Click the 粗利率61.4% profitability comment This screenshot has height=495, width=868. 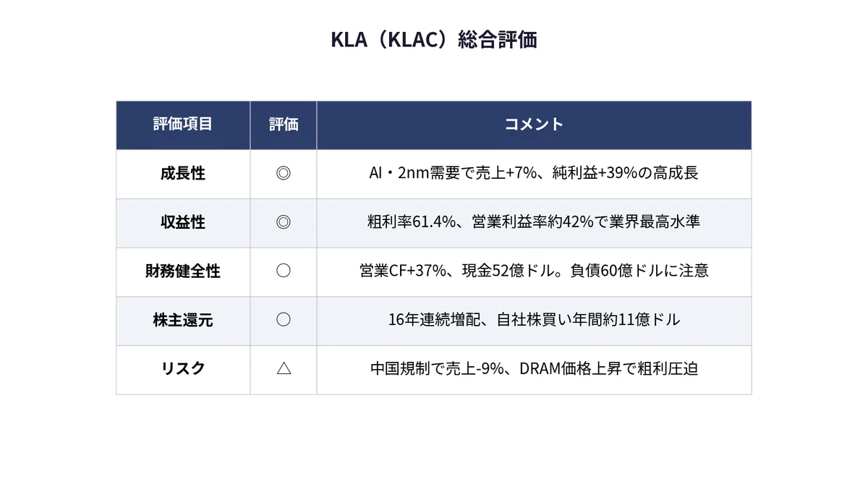point(534,222)
